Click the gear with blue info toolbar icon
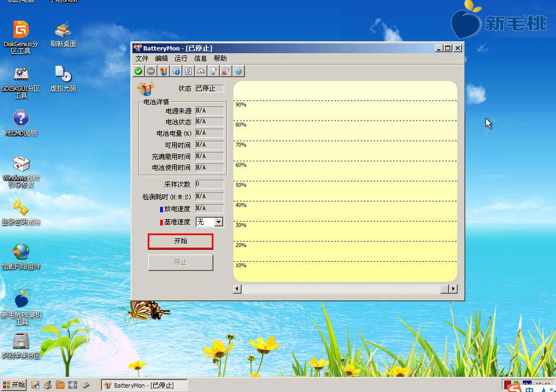The height and width of the screenshot is (392, 556). pos(176,71)
